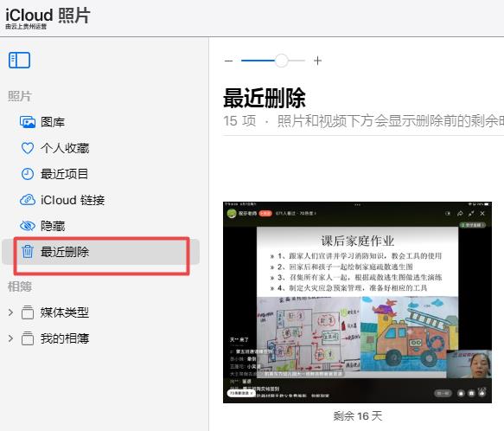Screen dimensions: 504x431
Task: Click the thumbnail zoom slider knob
Action: pos(282,61)
